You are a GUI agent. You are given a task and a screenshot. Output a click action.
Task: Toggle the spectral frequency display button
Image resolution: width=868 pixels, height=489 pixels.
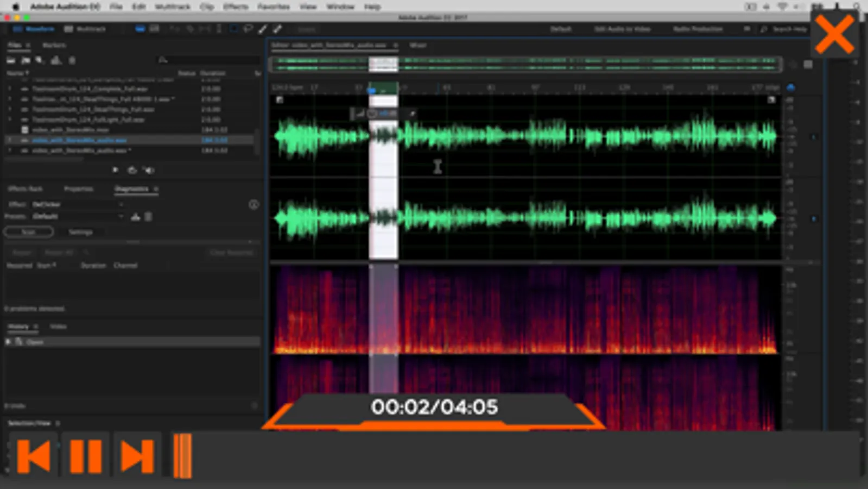(x=140, y=29)
